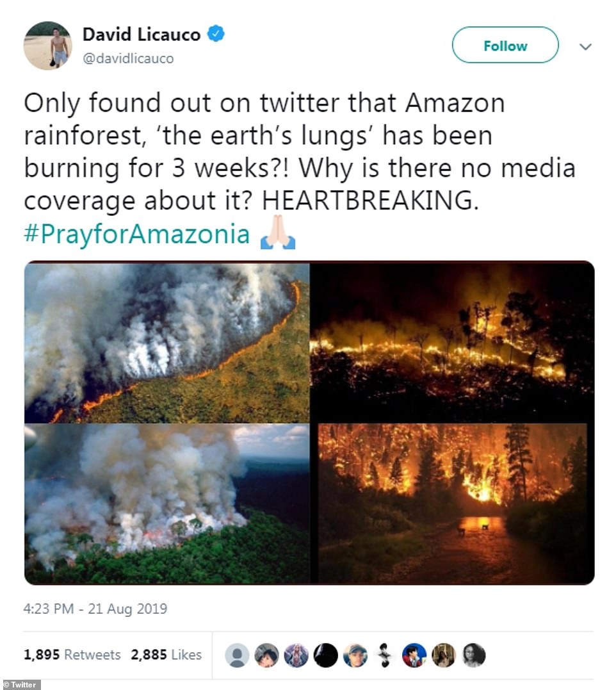Open the night forest fire photo, top-right
The width and height of the screenshot is (616, 690).
pos(452,343)
